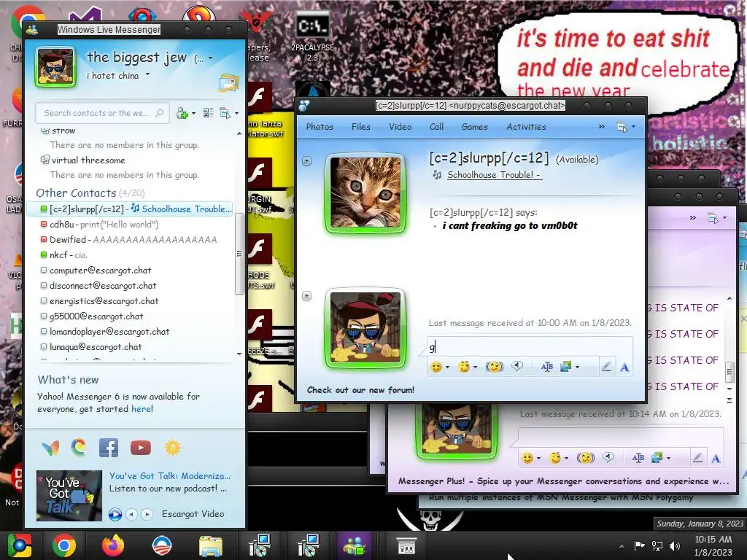Click Call in slurpp chat toolbar
This screenshot has height=560, width=747.
pos(436,127)
